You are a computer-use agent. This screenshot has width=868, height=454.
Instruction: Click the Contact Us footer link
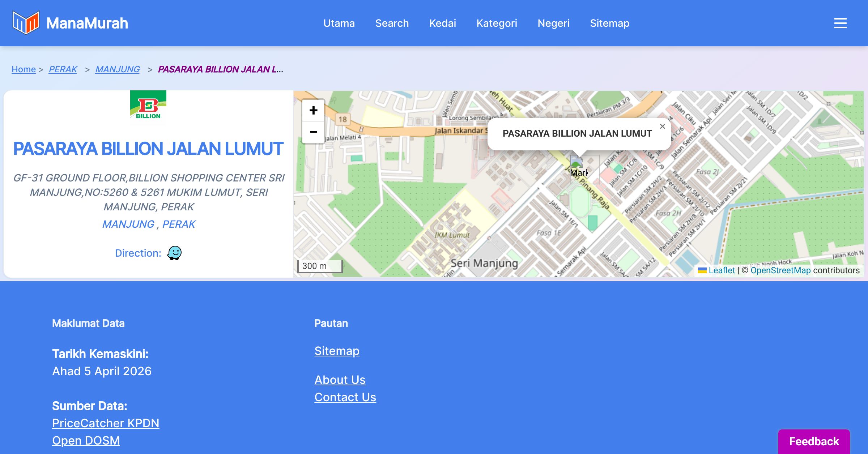pos(345,397)
